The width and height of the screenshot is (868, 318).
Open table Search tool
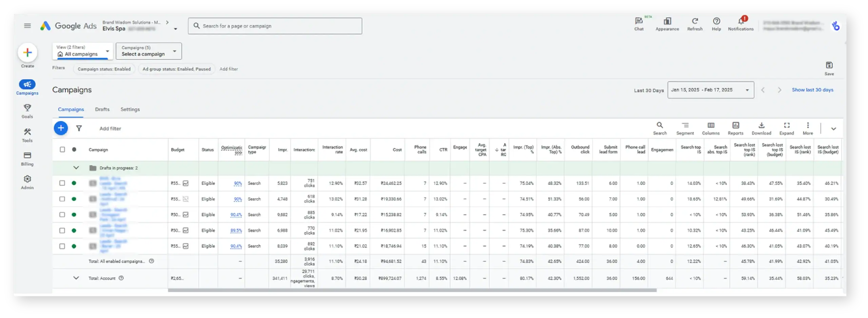[659, 128]
